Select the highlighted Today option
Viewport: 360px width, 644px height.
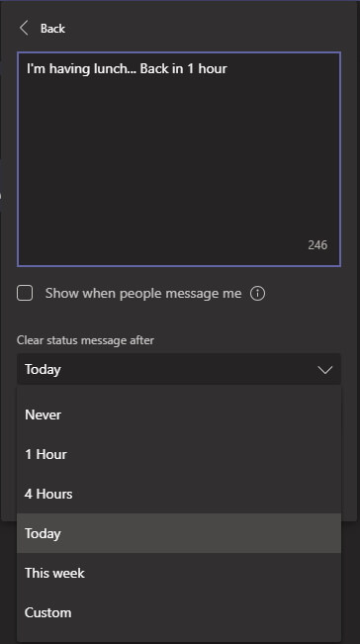[179, 533]
